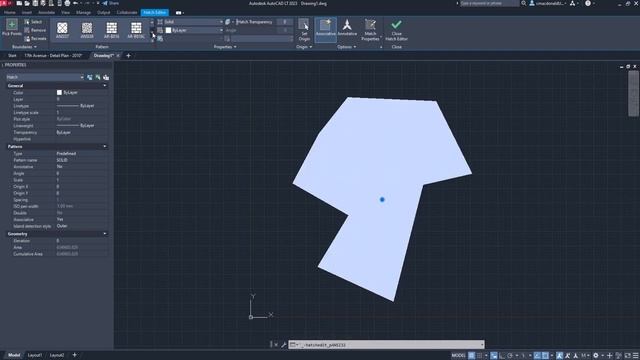Select the ANSI37 hatch pattern
This screenshot has width=640, height=360.
pos(62,30)
